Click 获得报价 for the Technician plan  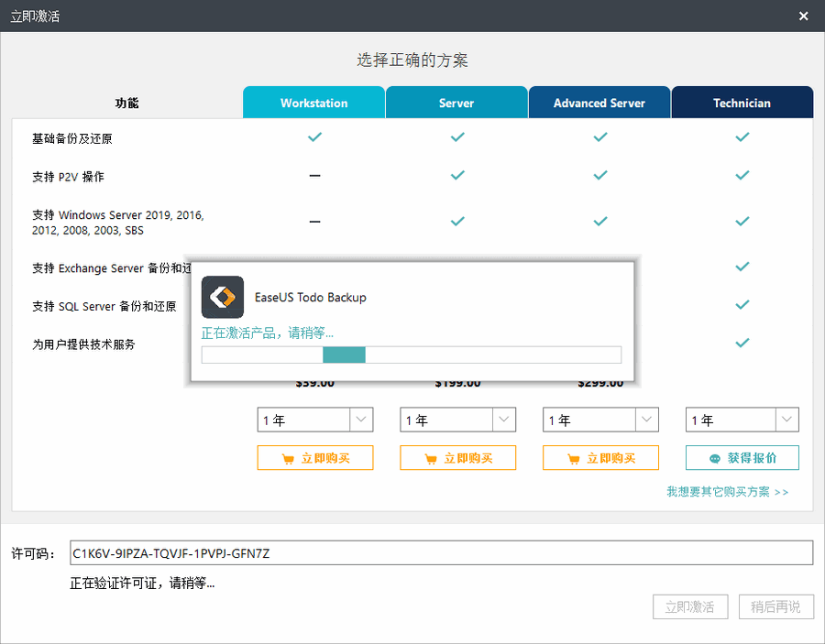(x=742, y=458)
